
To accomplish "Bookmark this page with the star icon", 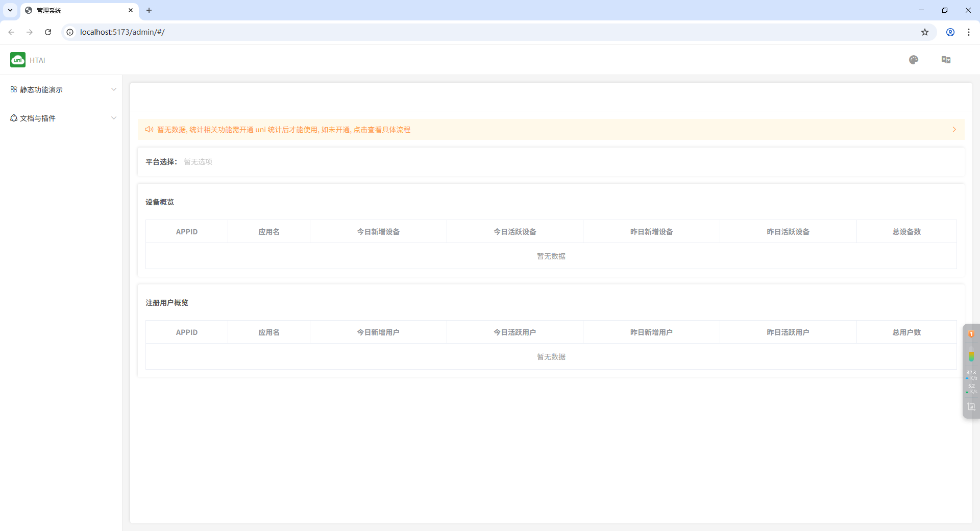I will click(925, 32).
